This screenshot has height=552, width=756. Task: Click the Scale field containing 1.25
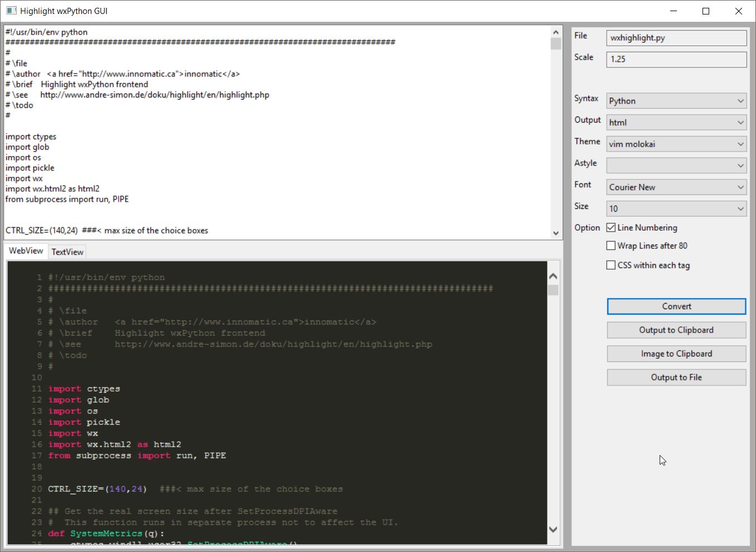[x=676, y=59]
